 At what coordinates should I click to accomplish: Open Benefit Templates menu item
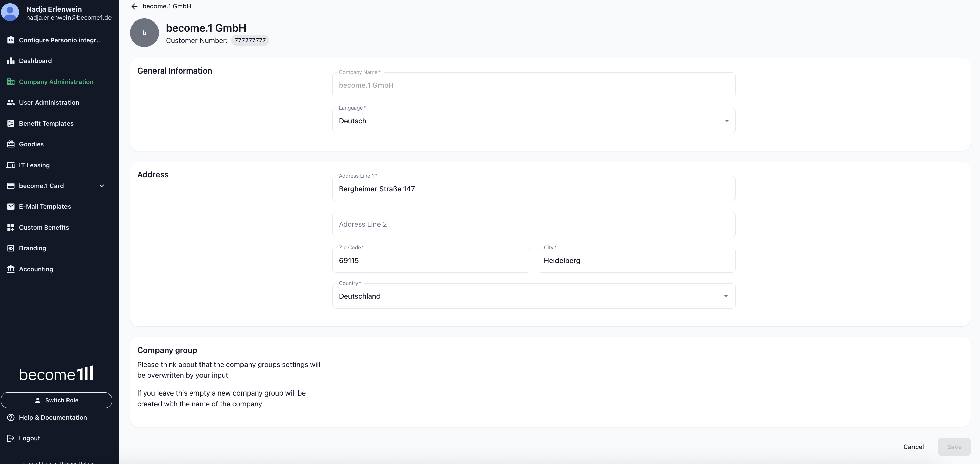pyautogui.click(x=46, y=123)
